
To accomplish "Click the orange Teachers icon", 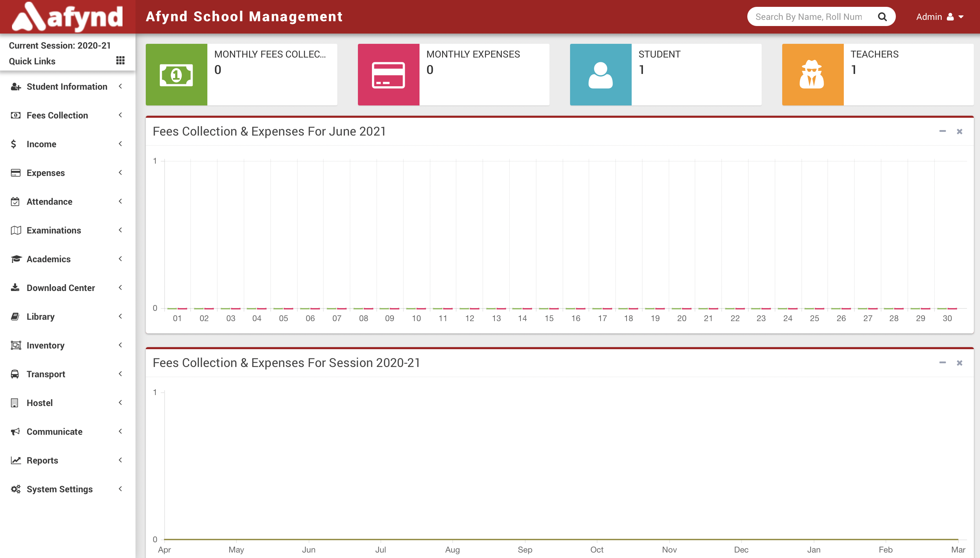I will pyautogui.click(x=812, y=75).
